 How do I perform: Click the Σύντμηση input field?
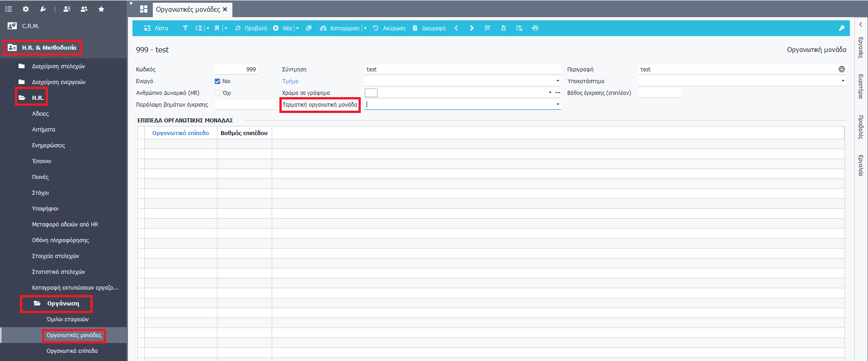coord(462,69)
